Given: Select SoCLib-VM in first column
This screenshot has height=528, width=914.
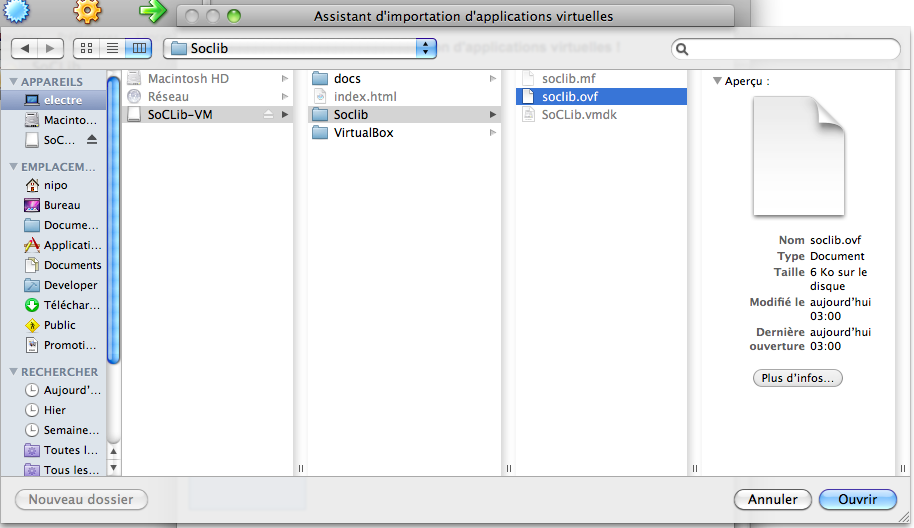Looking at the screenshot, I should 208,115.
